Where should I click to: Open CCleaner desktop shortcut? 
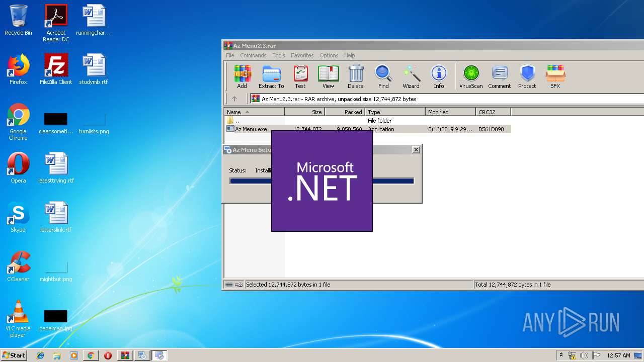click(18, 266)
